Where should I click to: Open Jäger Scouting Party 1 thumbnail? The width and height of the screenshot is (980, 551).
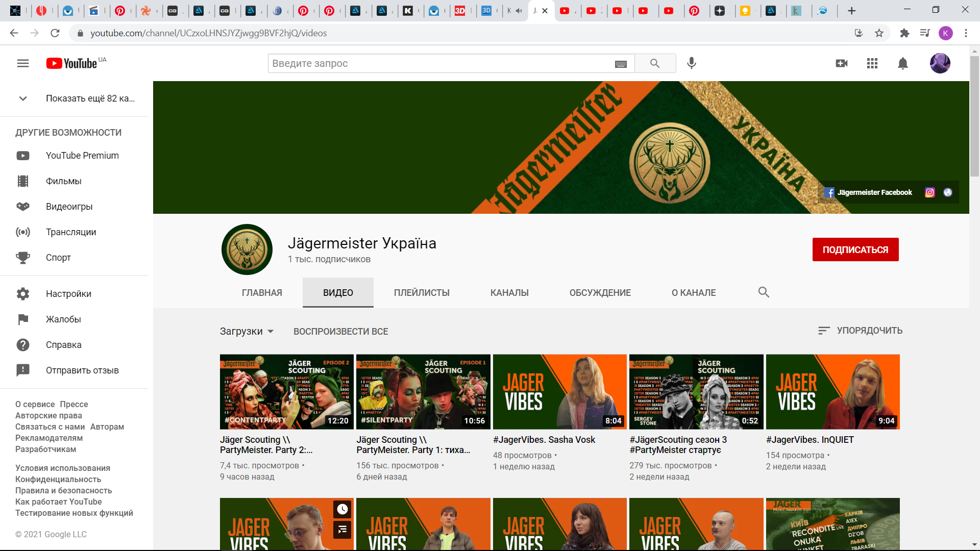423,392
